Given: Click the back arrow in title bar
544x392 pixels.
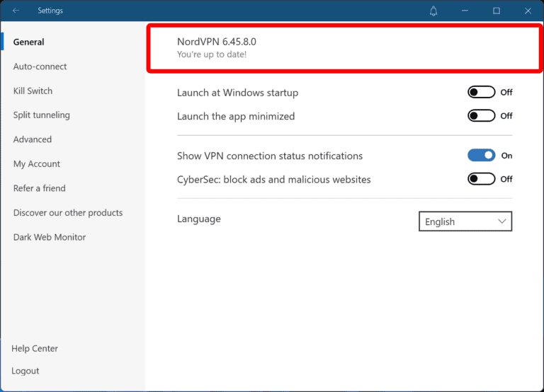Looking at the screenshot, I should click(x=16, y=11).
